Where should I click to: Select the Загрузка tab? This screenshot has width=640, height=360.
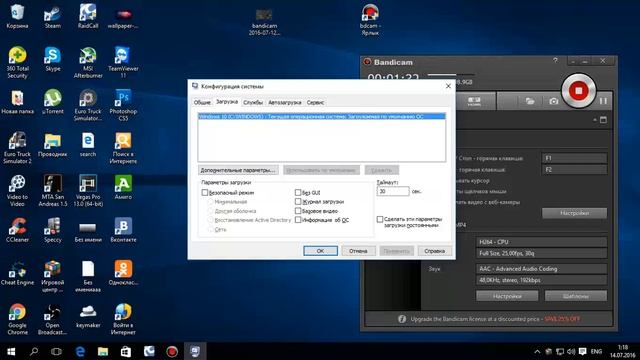(x=227, y=102)
